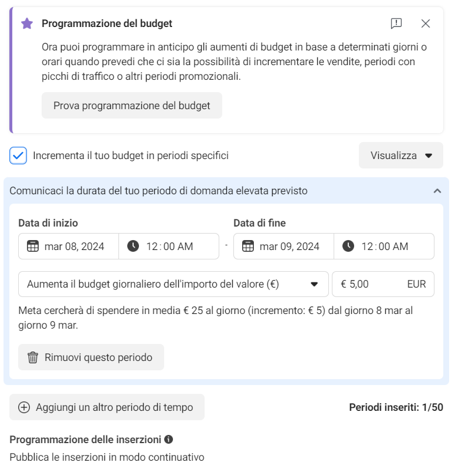Click the start date field mar 08, 2024

pos(74,247)
